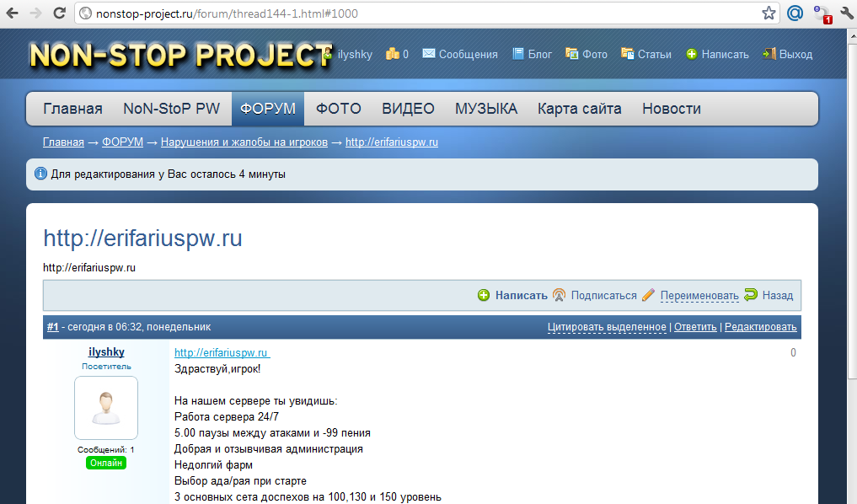Open Главная in main navigation

[72, 109]
